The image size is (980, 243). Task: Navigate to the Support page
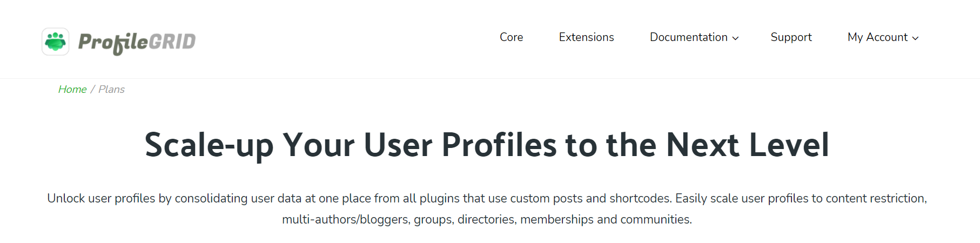click(791, 37)
